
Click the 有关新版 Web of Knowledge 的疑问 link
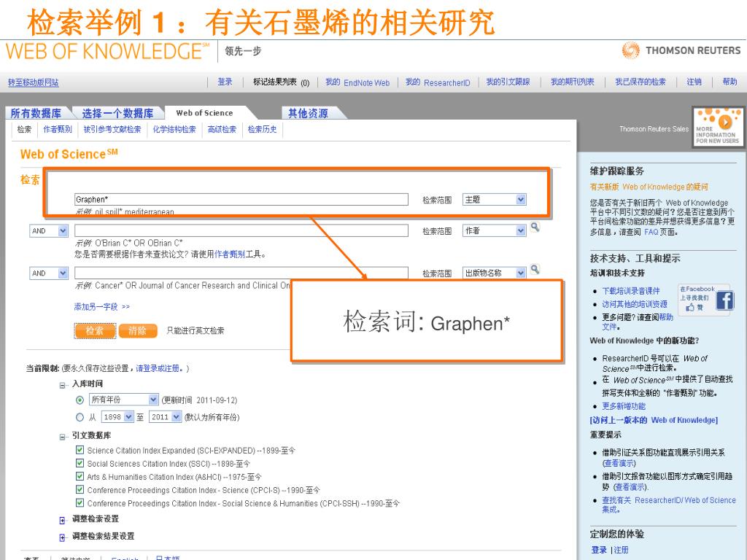[649, 187]
